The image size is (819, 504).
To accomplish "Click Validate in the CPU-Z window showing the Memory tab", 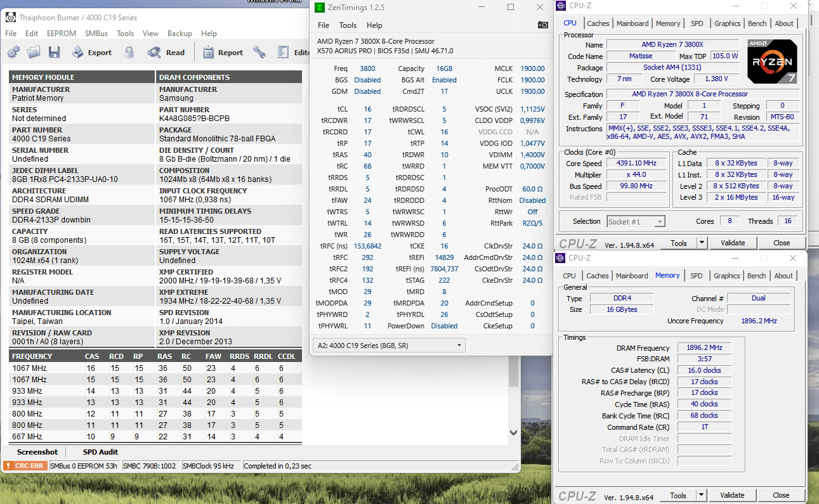I will [732, 495].
